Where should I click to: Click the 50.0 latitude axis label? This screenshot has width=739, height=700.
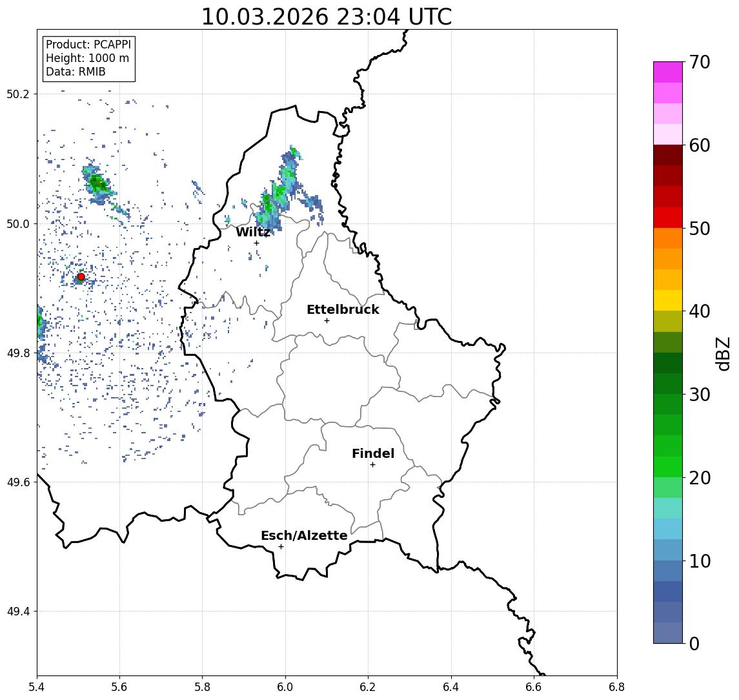coord(18,223)
